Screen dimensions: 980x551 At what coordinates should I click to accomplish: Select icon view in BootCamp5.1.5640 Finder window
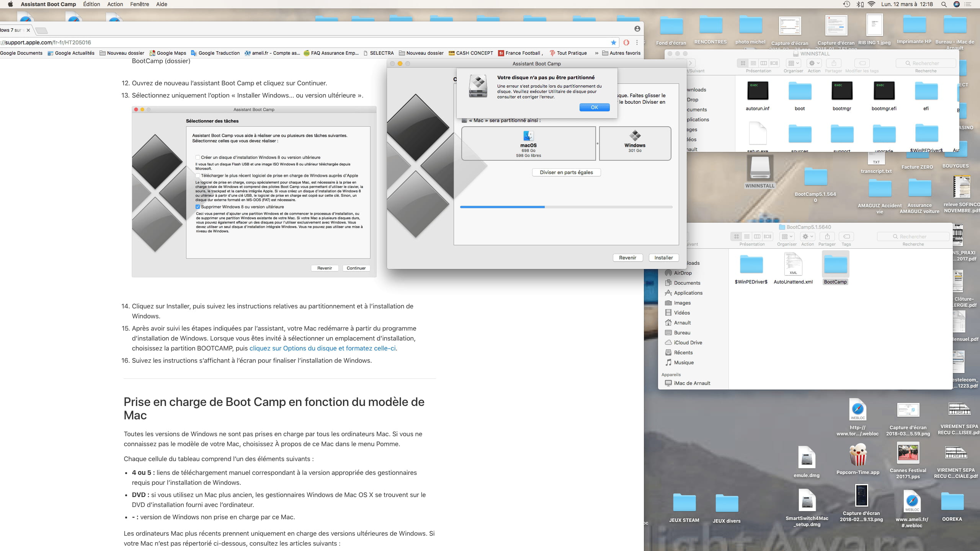tap(736, 236)
